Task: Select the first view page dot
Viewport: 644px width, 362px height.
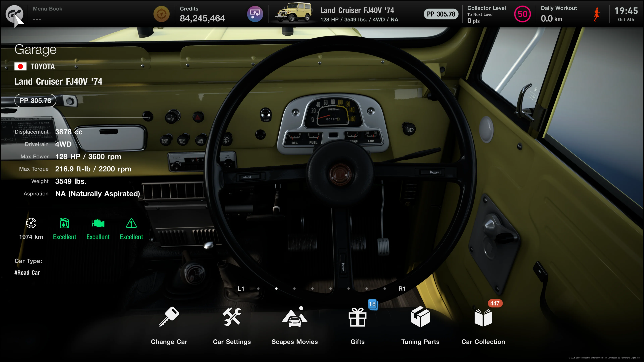Action: point(258,289)
